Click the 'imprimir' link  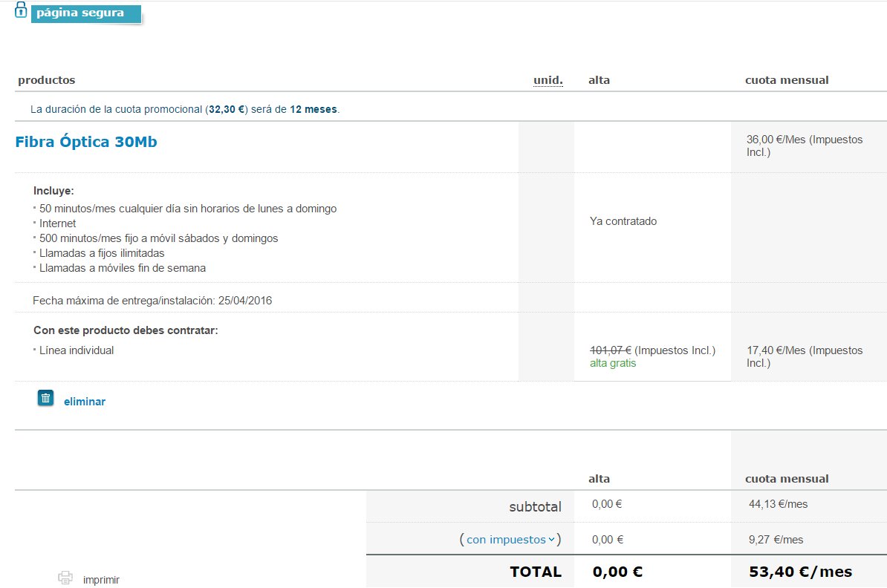click(x=101, y=580)
